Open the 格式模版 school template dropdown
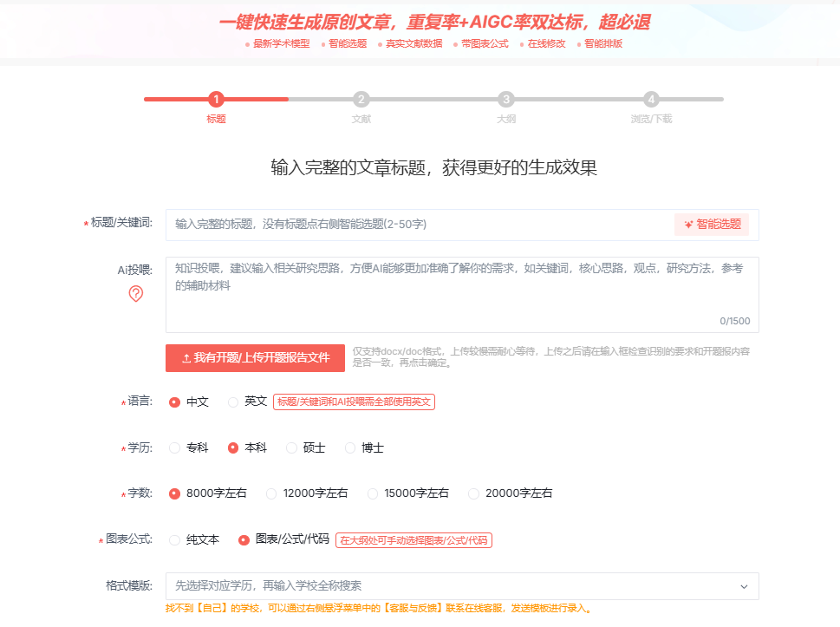The height and width of the screenshot is (627, 840). 451,586
